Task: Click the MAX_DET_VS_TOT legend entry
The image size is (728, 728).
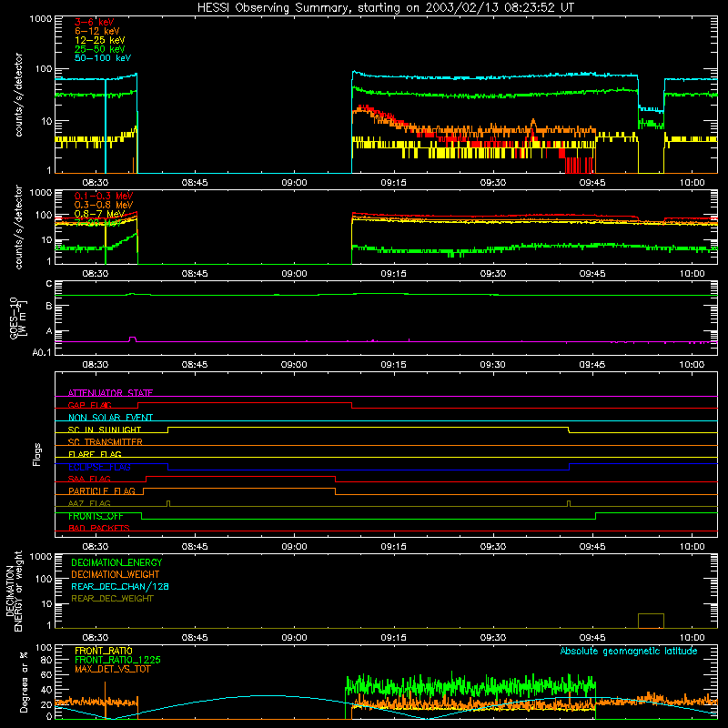Action: coord(113,669)
